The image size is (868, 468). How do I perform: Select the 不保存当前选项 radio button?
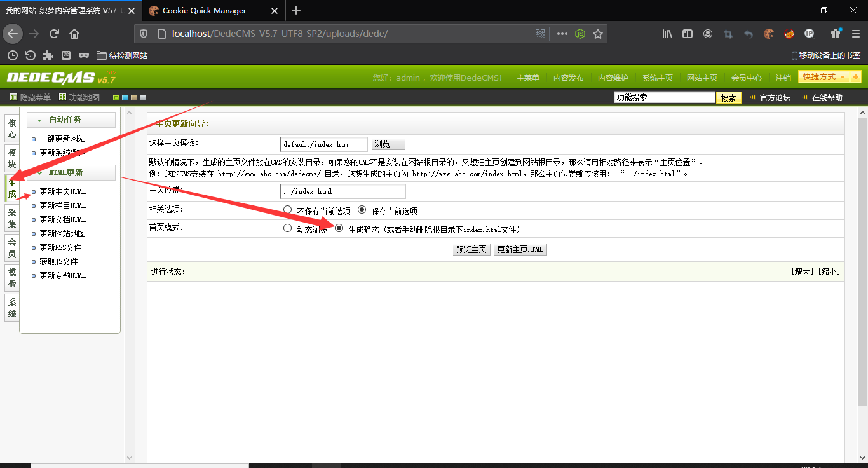tap(287, 209)
